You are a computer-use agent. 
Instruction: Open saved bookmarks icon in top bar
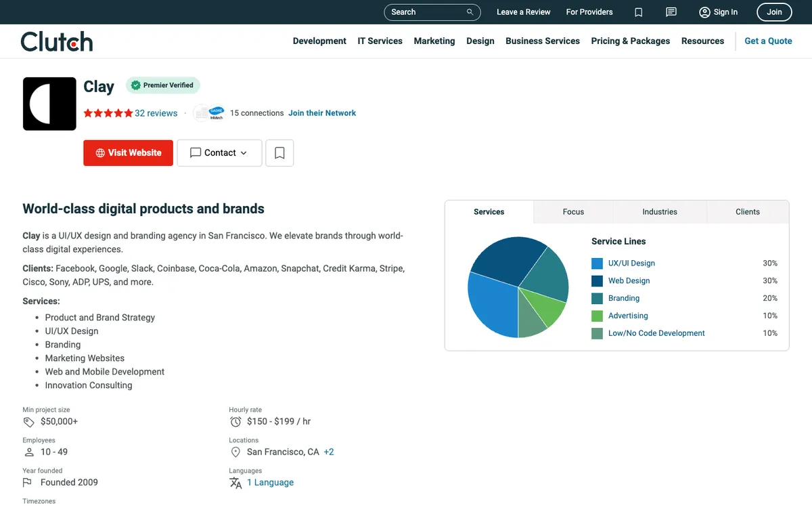coord(639,12)
